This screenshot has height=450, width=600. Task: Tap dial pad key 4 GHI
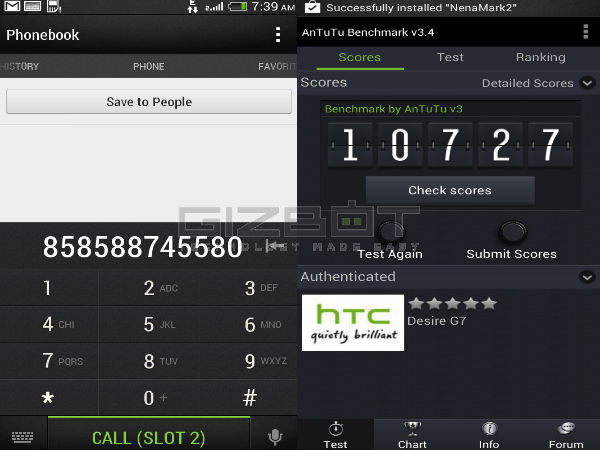[x=49, y=324]
